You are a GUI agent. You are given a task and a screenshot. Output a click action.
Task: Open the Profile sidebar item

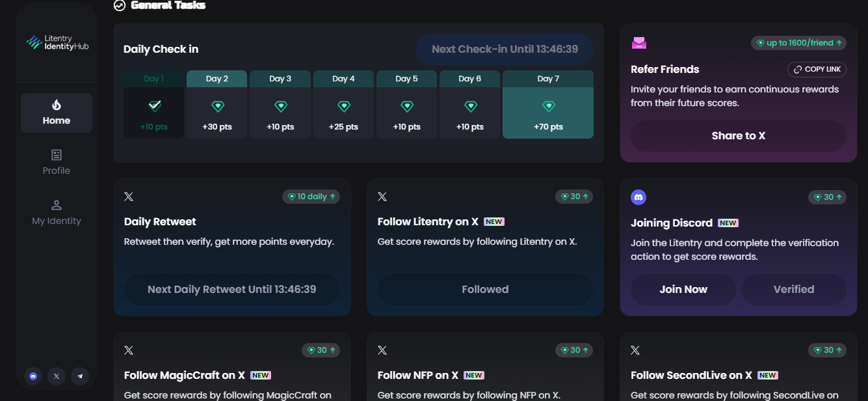point(57,163)
